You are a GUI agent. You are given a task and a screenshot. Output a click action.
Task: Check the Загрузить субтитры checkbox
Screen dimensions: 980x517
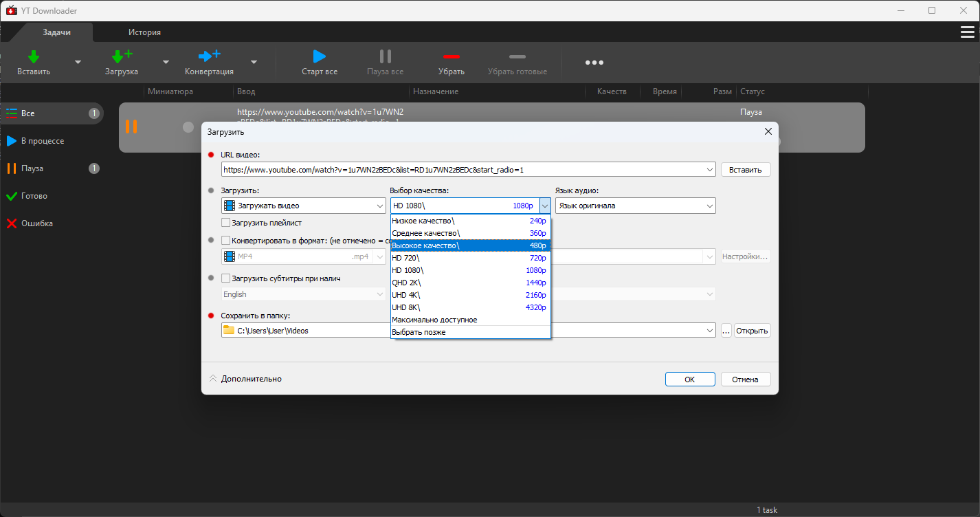pyautogui.click(x=226, y=278)
